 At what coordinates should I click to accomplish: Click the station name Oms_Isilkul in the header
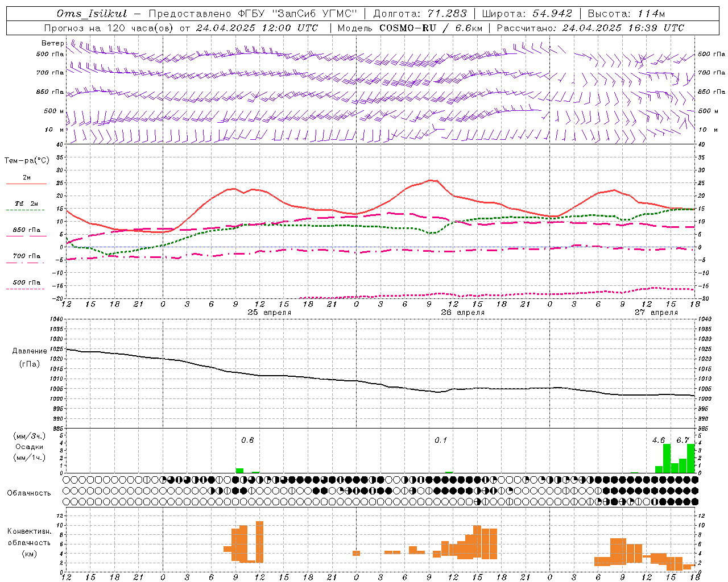click(92, 14)
